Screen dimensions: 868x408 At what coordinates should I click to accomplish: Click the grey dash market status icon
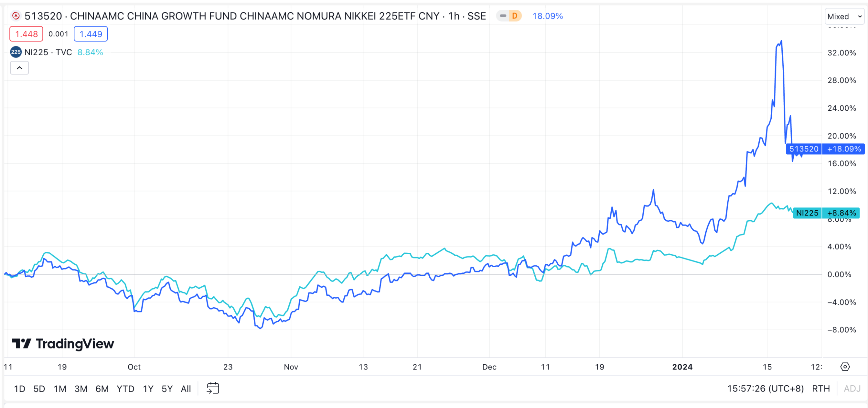(503, 16)
